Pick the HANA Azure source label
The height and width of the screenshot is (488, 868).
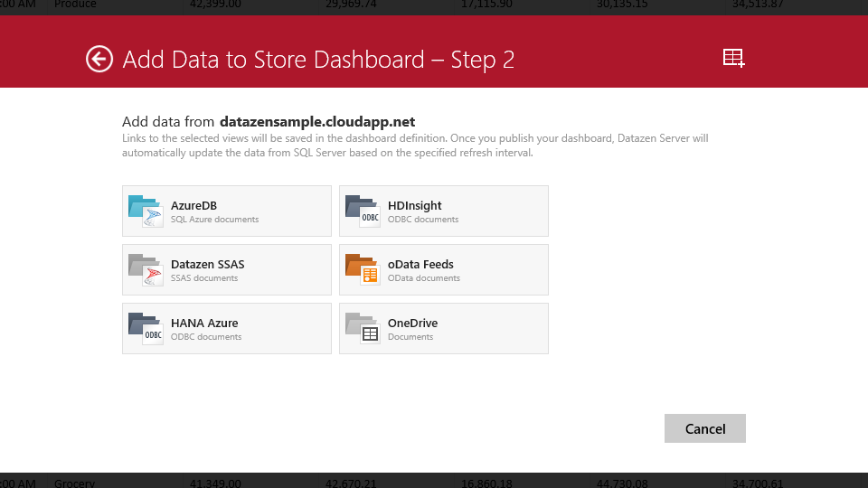tap(204, 323)
